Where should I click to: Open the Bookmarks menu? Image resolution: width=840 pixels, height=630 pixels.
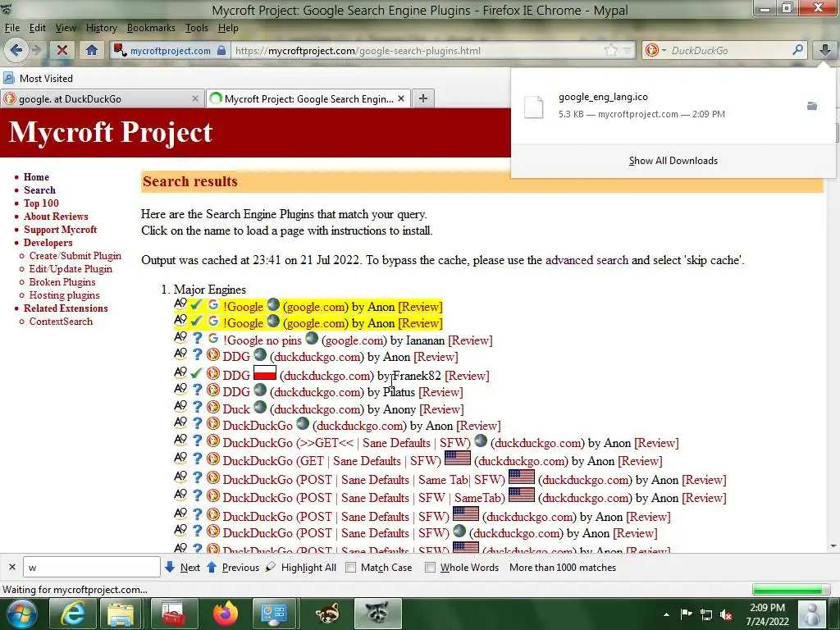pos(151,28)
